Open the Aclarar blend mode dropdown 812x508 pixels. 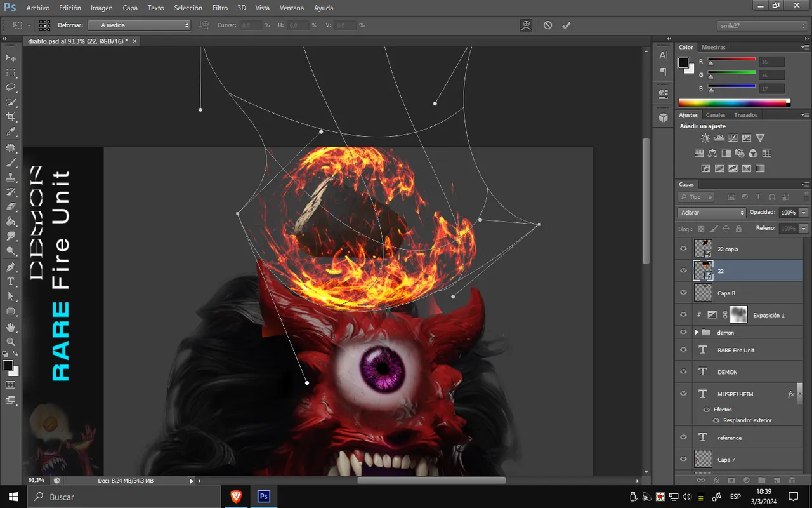(x=712, y=213)
